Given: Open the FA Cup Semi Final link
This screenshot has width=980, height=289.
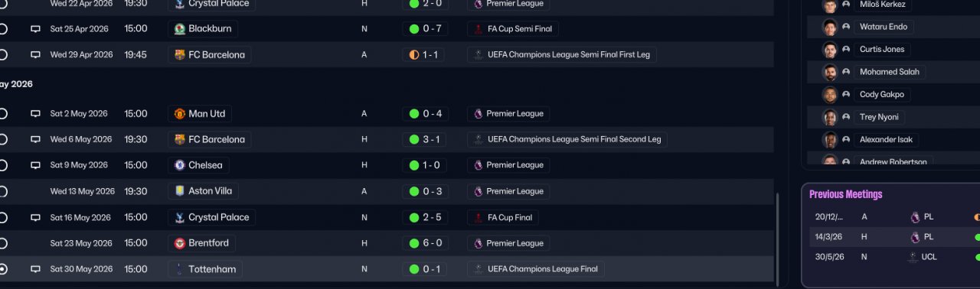Looking at the screenshot, I should tap(513, 29).
